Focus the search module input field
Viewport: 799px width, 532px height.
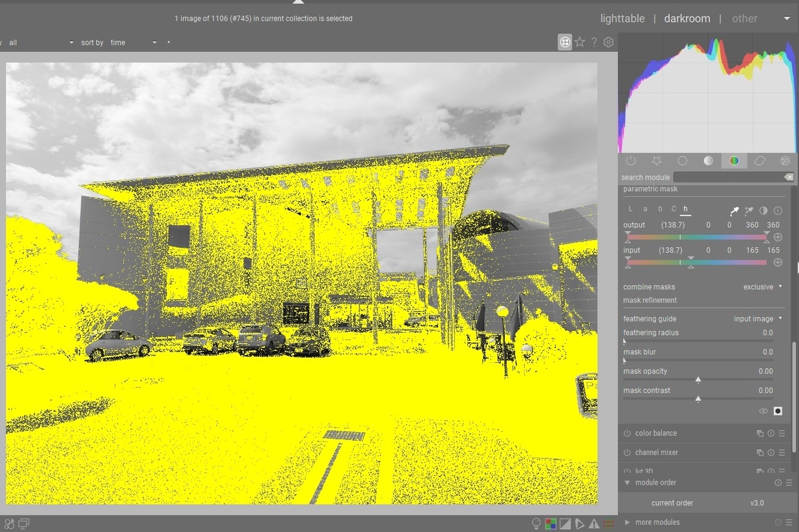tap(728, 177)
